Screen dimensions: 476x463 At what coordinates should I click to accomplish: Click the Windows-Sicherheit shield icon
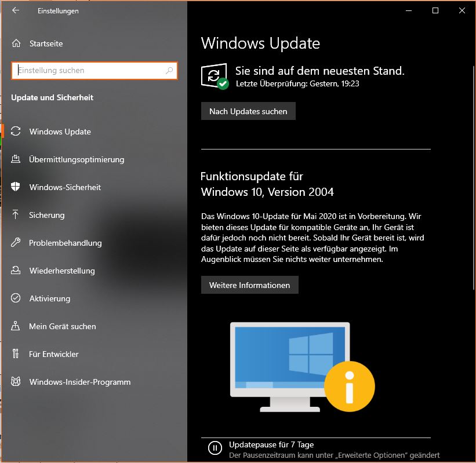click(x=16, y=187)
